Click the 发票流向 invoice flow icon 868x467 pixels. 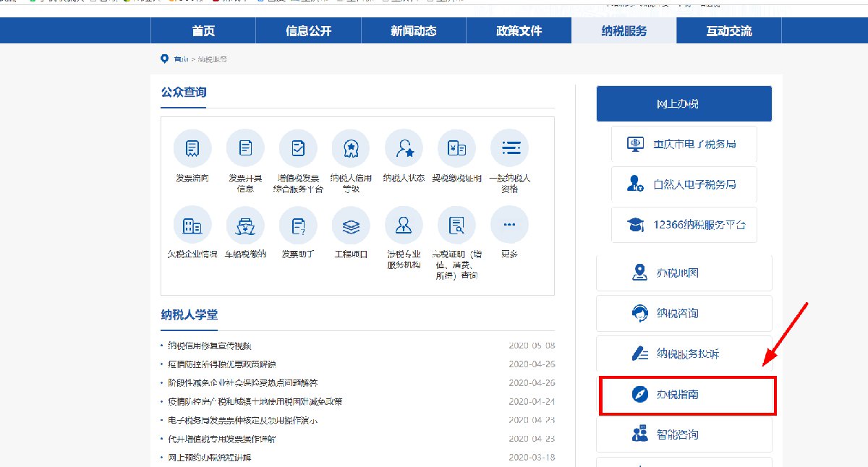click(192, 149)
